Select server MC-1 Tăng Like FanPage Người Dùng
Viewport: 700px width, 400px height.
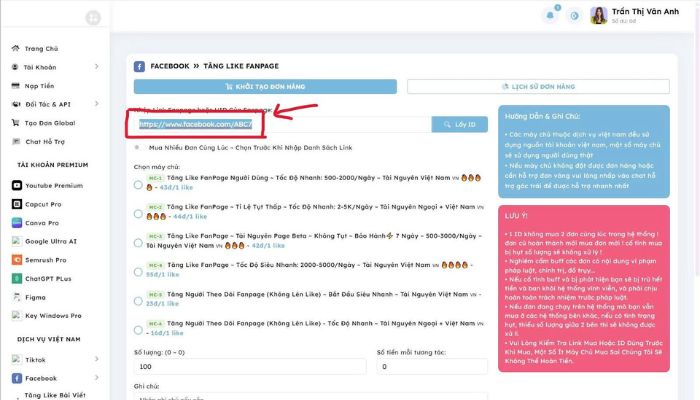coord(138,185)
